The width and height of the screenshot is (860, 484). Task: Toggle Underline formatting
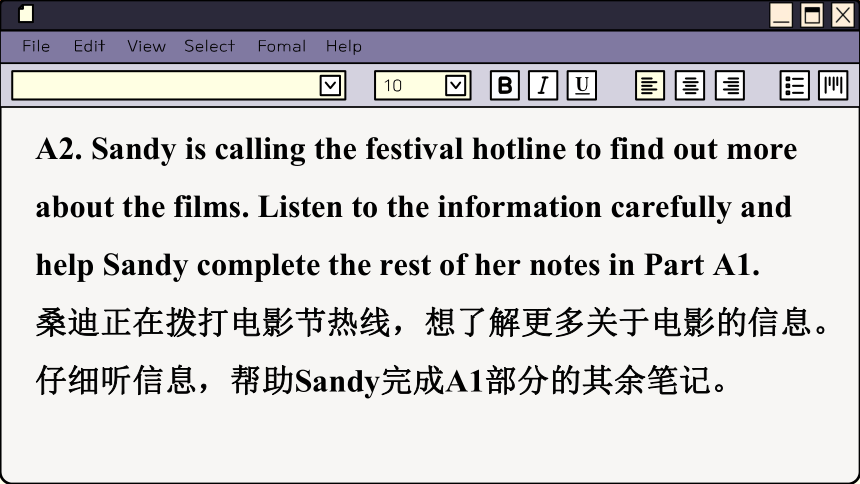point(582,85)
